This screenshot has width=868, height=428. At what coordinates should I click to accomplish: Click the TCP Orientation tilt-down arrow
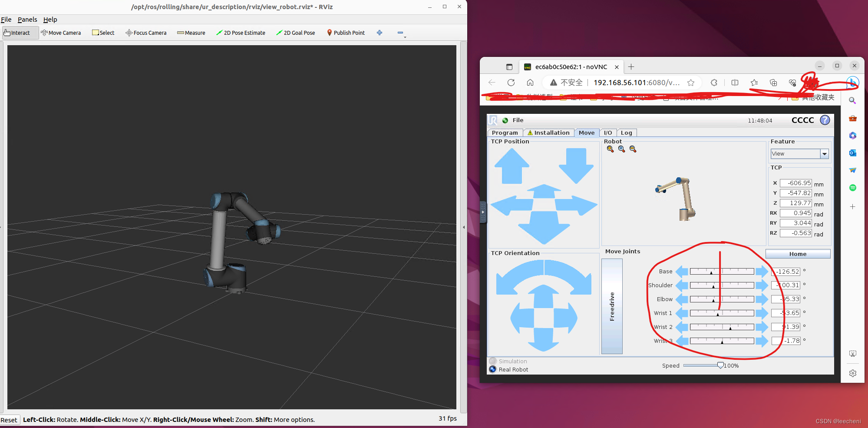544,340
